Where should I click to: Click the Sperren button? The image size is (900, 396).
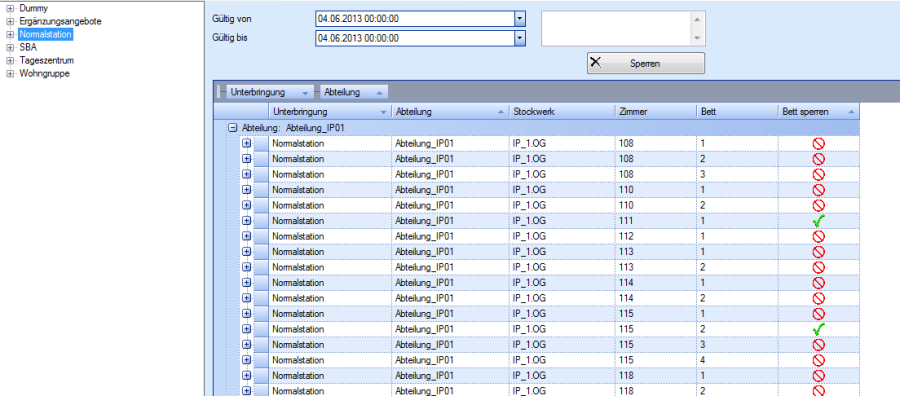click(646, 63)
